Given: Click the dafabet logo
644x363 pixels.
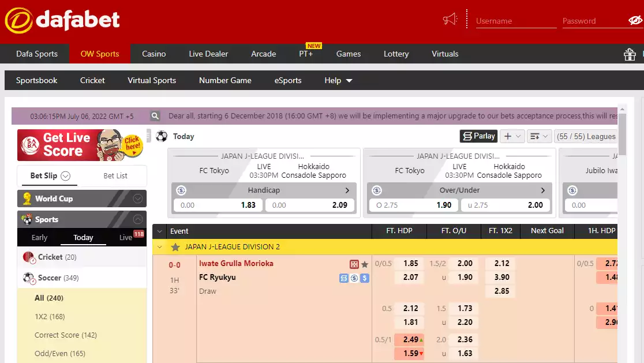Looking at the screenshot, I should tap(62, 19).
